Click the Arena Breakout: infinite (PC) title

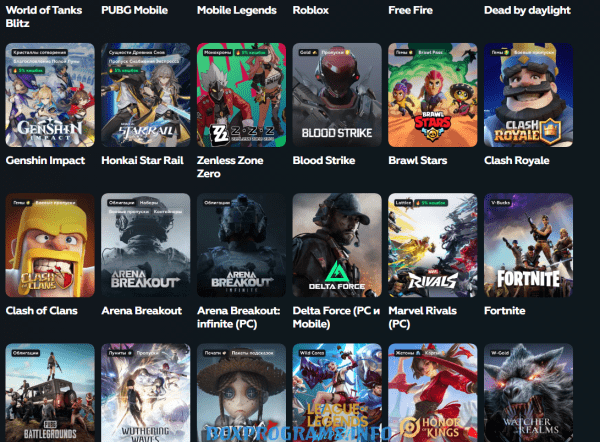point(238,317)
